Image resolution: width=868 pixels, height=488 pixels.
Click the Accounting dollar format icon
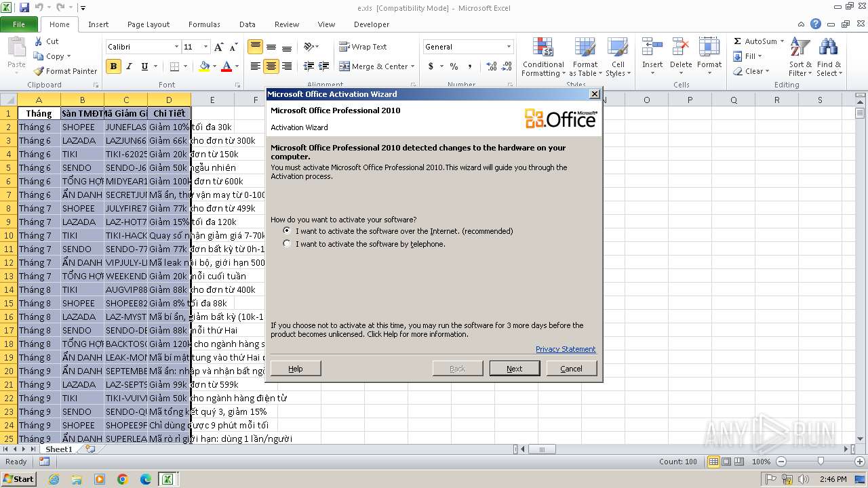431,66
